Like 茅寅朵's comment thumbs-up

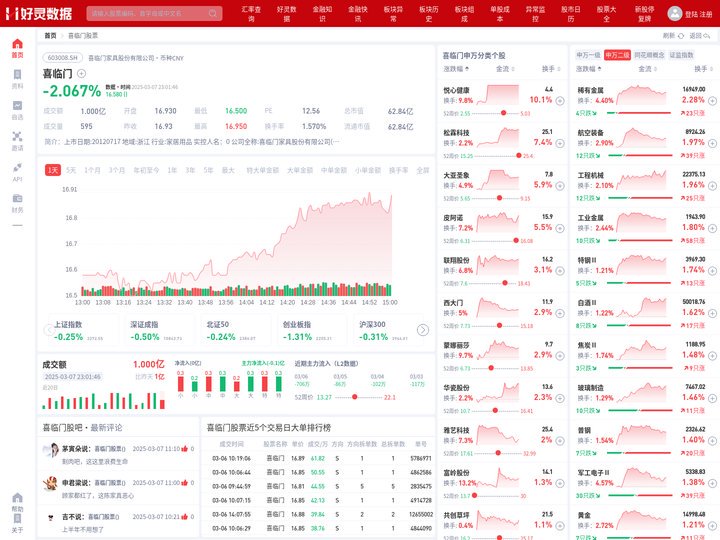(185, 449)
